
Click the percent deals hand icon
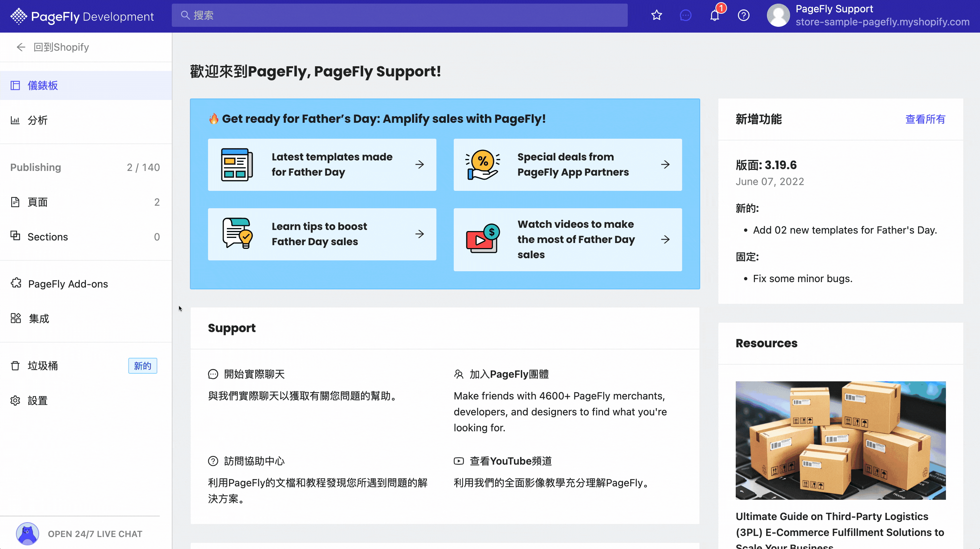[x=483, y=165]
